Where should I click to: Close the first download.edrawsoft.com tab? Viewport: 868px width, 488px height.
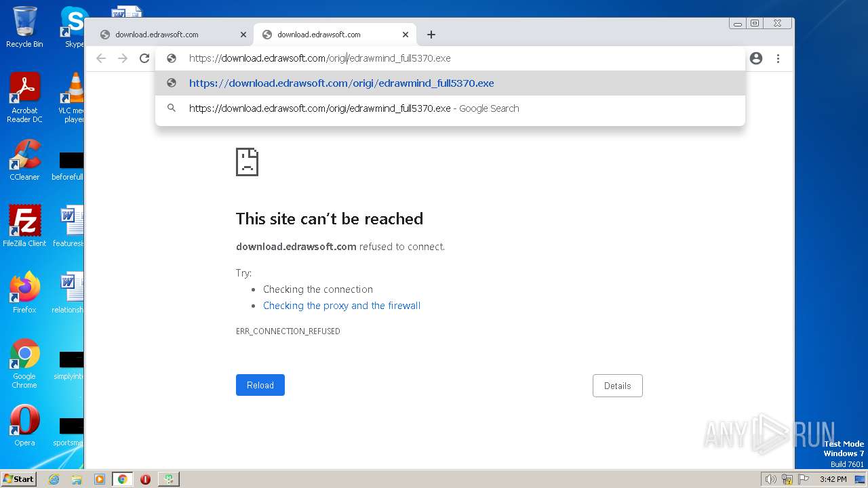(243, 35)
